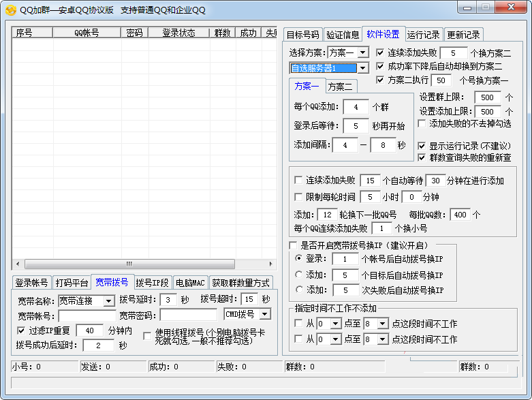The width and height of the screenshot is (532, 400).
Task: Click the 成功 column header
Action: coord(249,33)
